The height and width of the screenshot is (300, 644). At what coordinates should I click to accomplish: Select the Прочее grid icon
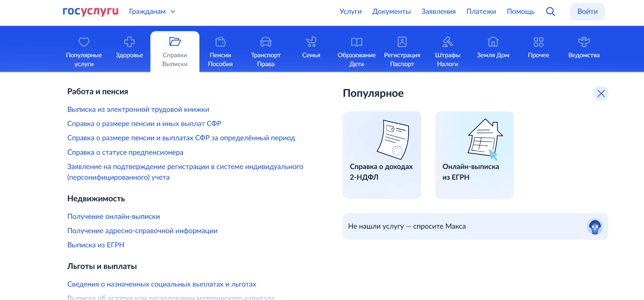[x=538, y=42]
